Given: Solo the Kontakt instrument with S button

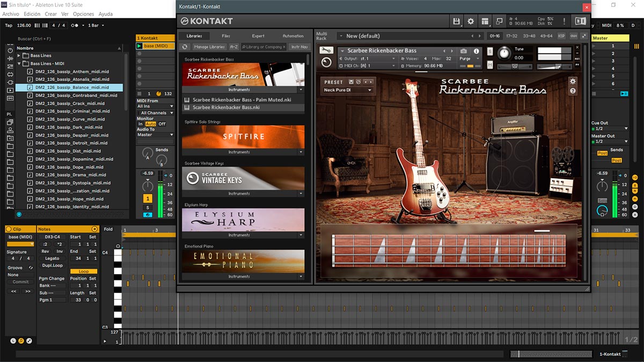Looking at the screenshot, I should (490, 51).
